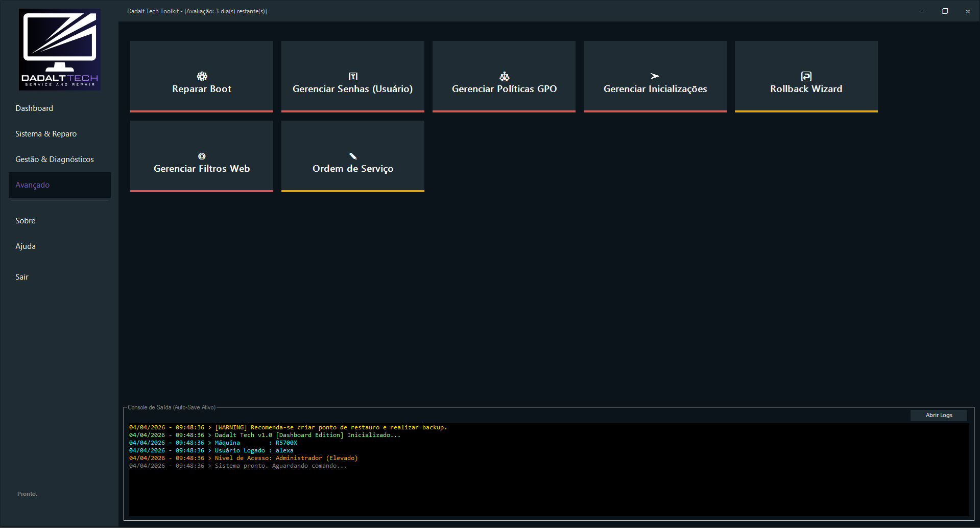
Task: Click the eye icon above Gerenciar Filtros Web
Action: coord(202,156)
